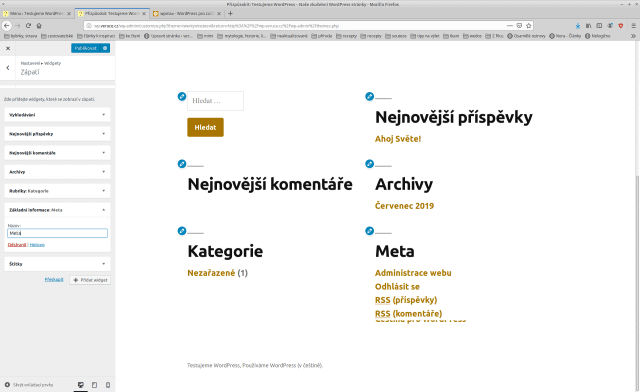640x392 pixels.
Task: Click the Odhlásit se link
Action: [397, 287]
